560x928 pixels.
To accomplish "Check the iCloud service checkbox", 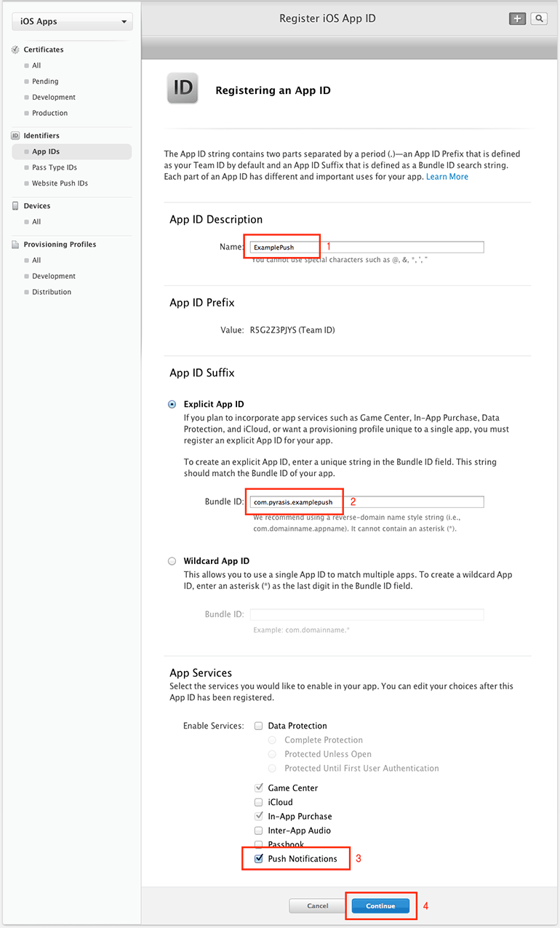I will [258, 802].
